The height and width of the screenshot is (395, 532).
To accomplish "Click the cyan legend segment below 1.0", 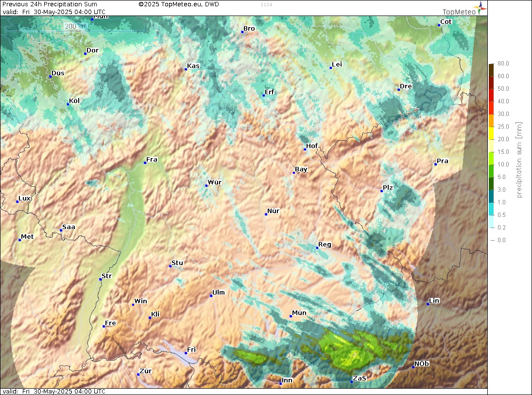I will tap(491, 209).
